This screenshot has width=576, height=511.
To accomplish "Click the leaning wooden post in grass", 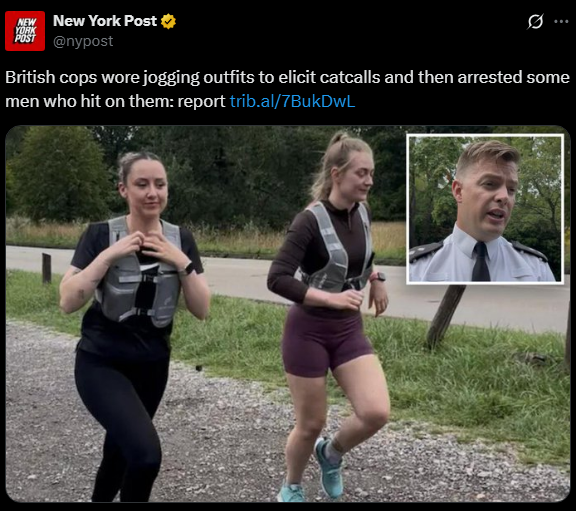I will (x=445, y=316).
